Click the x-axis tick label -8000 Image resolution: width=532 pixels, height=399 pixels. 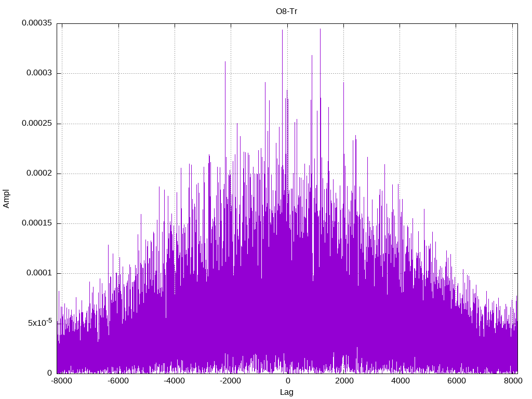point(62,381)
